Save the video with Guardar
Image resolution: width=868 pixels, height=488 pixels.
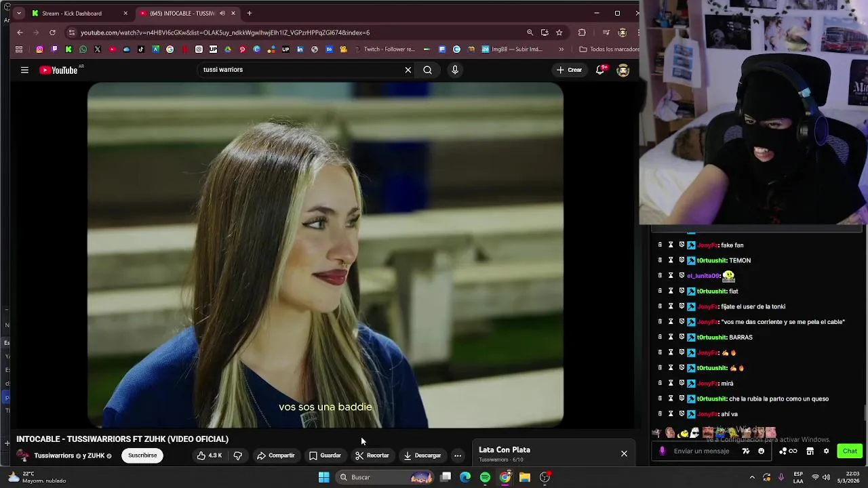325,455
